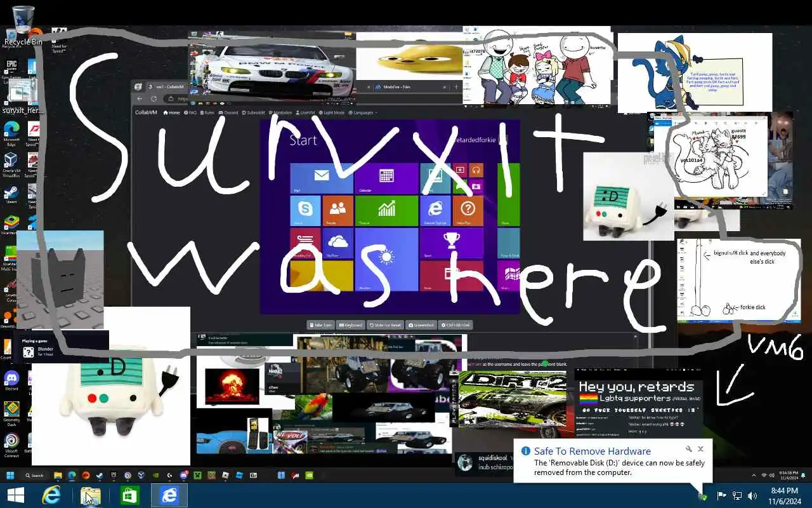812x508 pixels.
Task: Click the 'Removable Disk (D:)' notification message
Action: [x=619, y=468]
